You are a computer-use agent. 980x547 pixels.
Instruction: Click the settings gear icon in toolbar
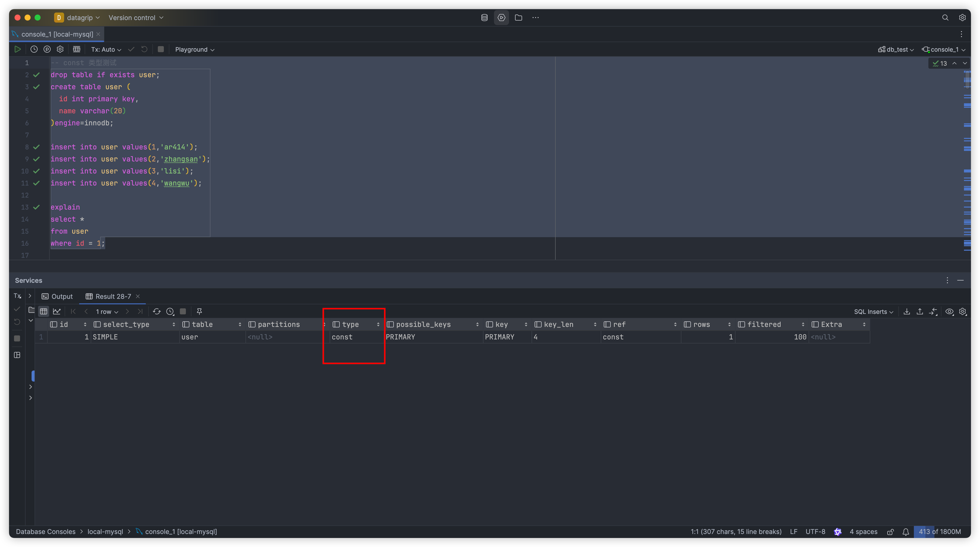point(60,49)
